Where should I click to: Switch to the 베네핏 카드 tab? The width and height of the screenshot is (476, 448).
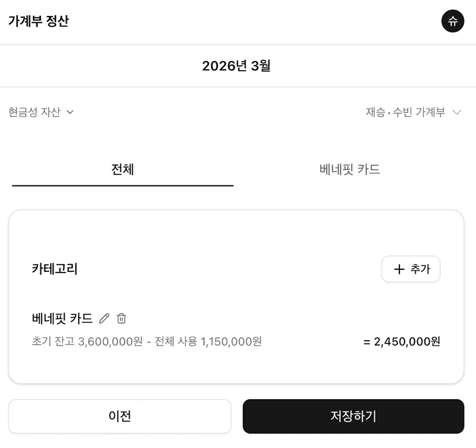coord(350,169)
